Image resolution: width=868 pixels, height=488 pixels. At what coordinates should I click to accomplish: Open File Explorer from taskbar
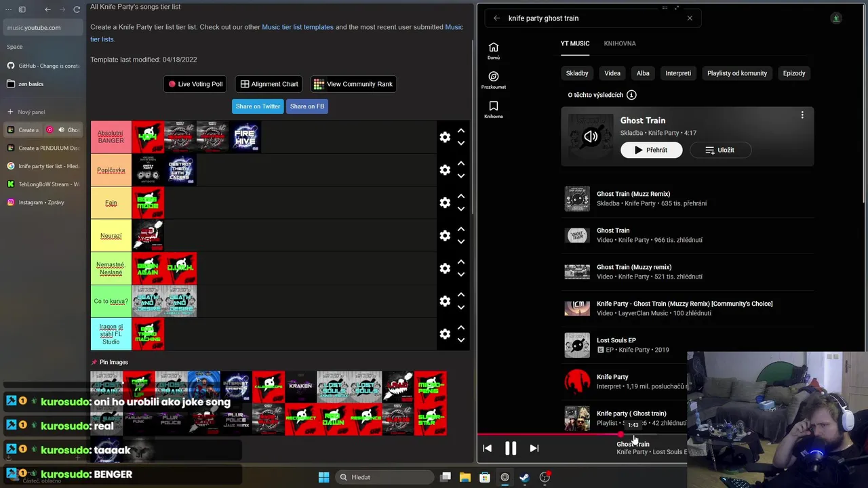465,477
